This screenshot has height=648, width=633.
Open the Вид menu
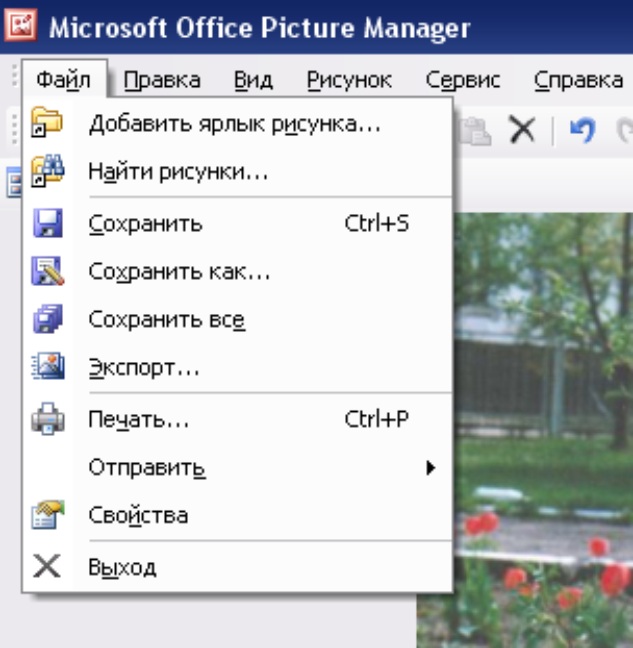(x=253, y=79)
